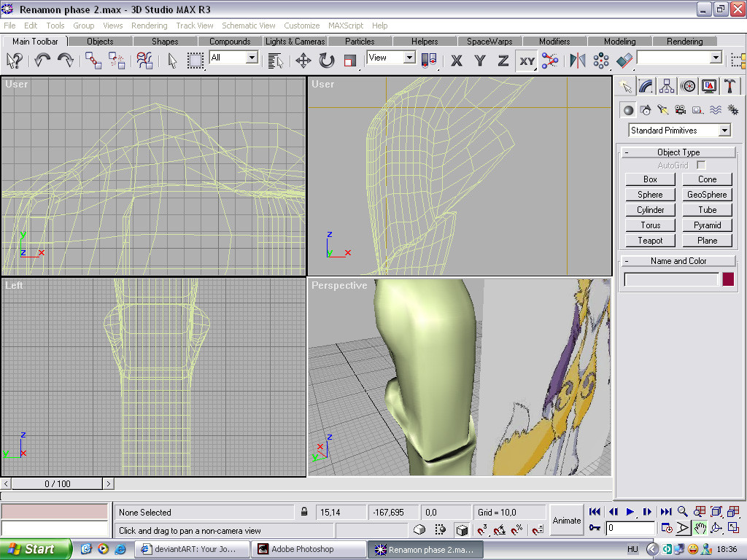This screenshot has width=747, height=560.
Task: Switch create category to Systems gears
Action: click(732, 110)
